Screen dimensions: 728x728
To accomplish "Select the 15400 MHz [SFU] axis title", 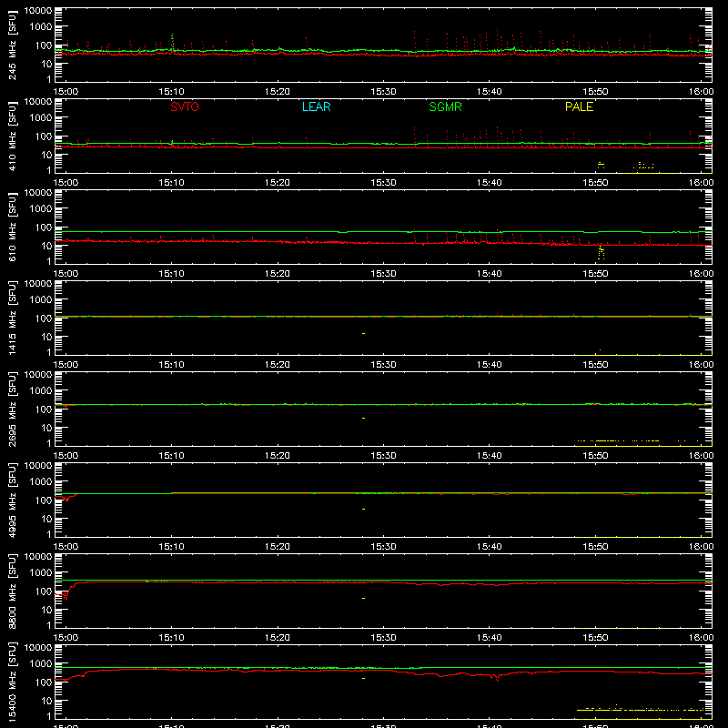I will [x=12, y=682].
